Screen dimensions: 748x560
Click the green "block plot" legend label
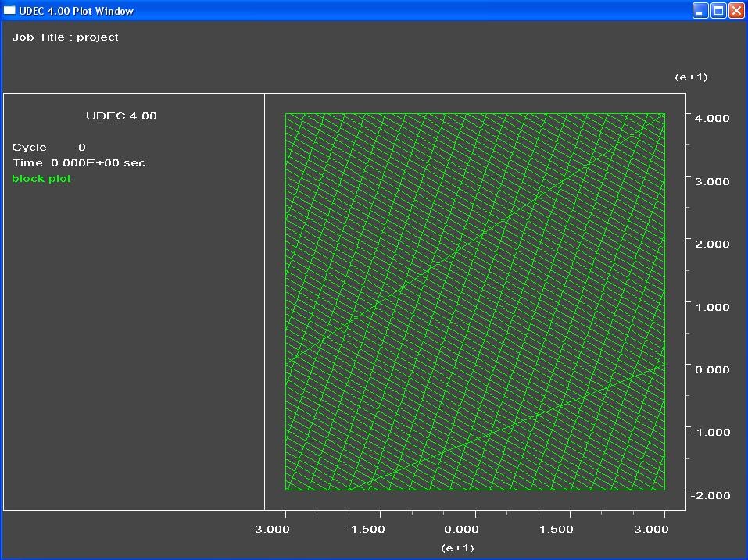click(x=41, y=179)
